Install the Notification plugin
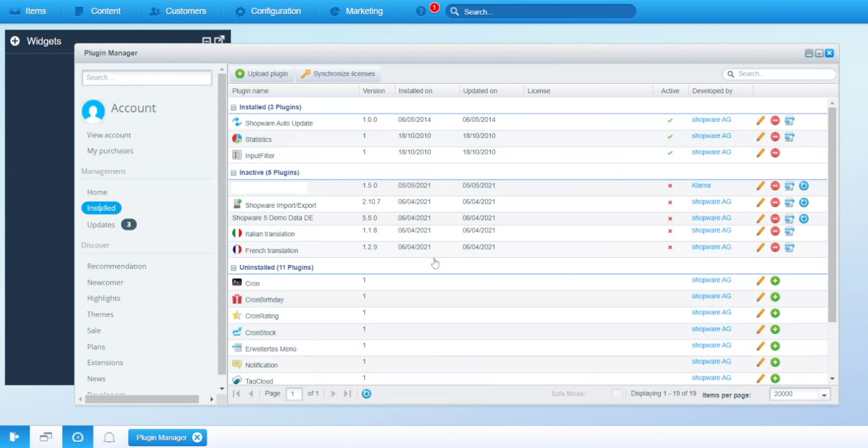This screenshot has width=868, height=448. click(x=775, y=362)
